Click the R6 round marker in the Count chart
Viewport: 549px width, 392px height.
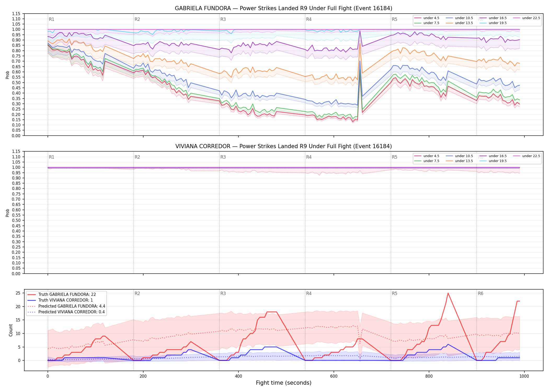[481, 293]
